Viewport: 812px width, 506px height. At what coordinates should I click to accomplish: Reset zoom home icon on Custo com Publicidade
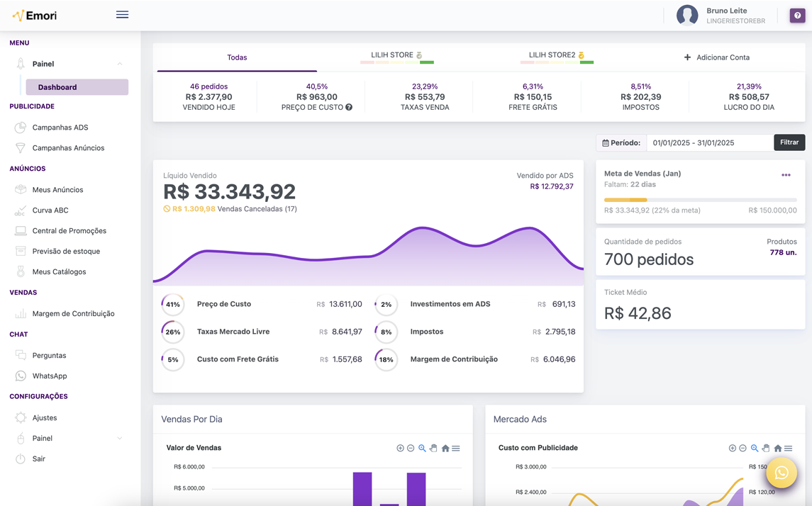tap(777, 448)
